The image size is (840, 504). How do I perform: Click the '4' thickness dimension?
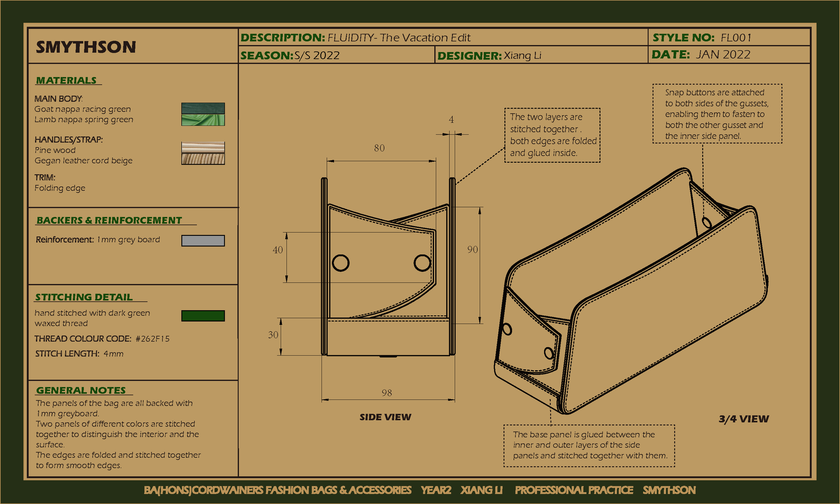tap(451, 120)
